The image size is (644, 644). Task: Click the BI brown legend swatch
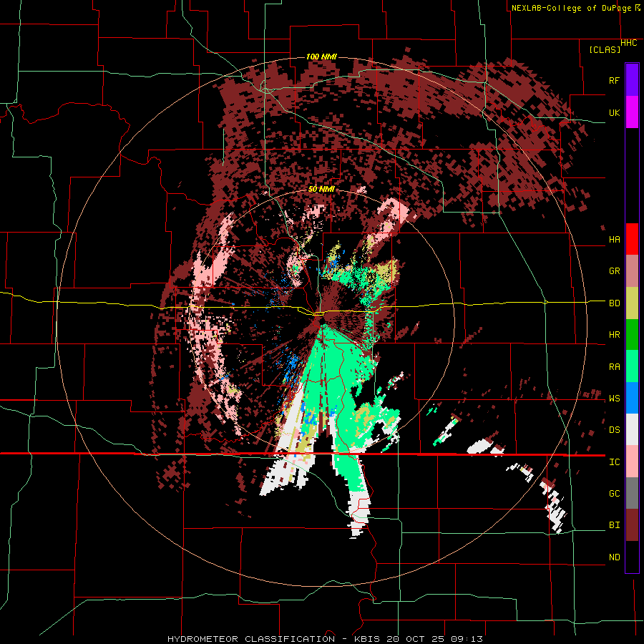pos(632,525)
